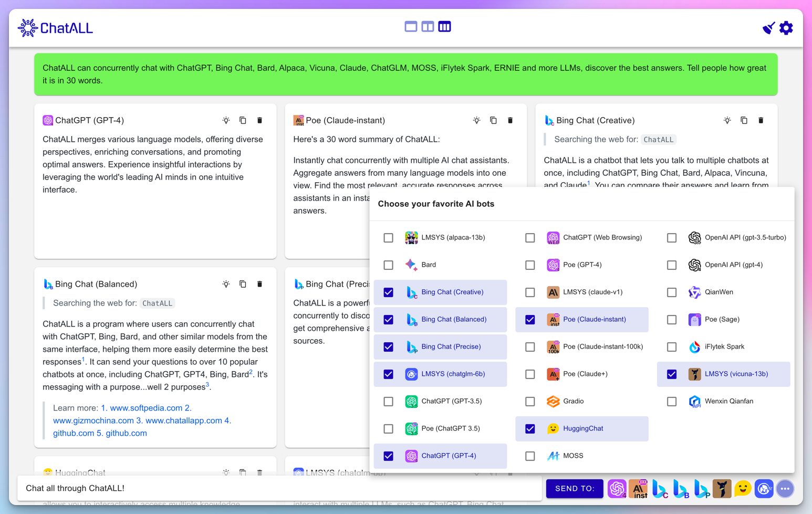This screenshot has width=812, height=514.
Task: Uncheck HuggingChat in bot list
Action: [x=530, y=429]
